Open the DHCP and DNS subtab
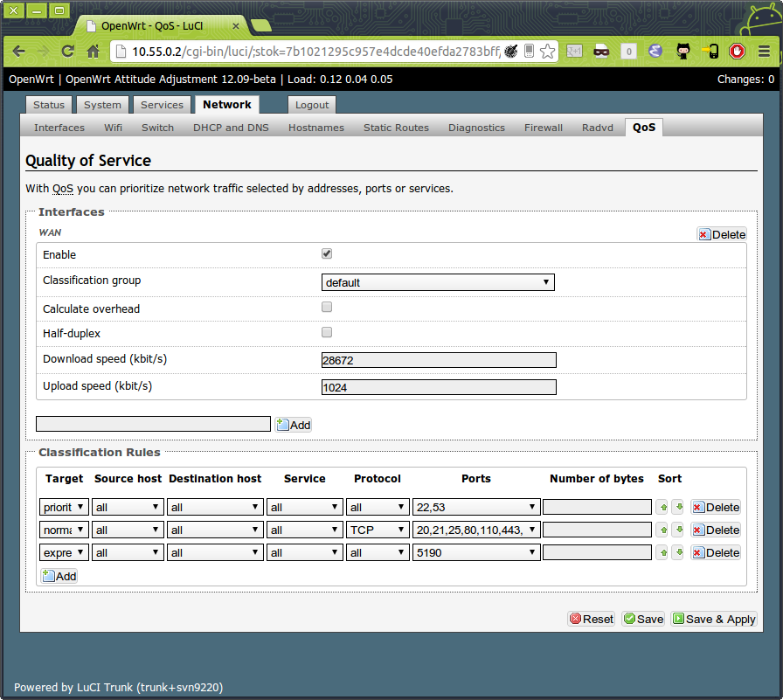 pos(231,128)
